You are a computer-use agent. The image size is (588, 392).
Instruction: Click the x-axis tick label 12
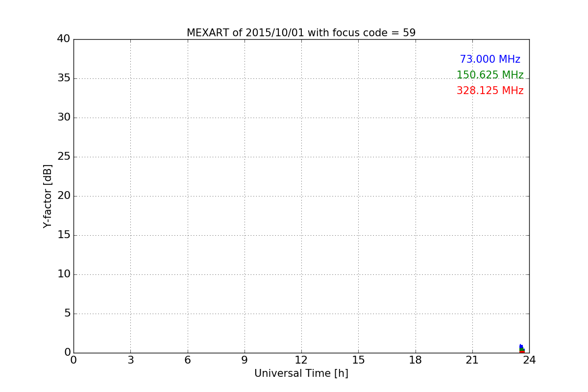pyautogui.click(x=301, y=360)
